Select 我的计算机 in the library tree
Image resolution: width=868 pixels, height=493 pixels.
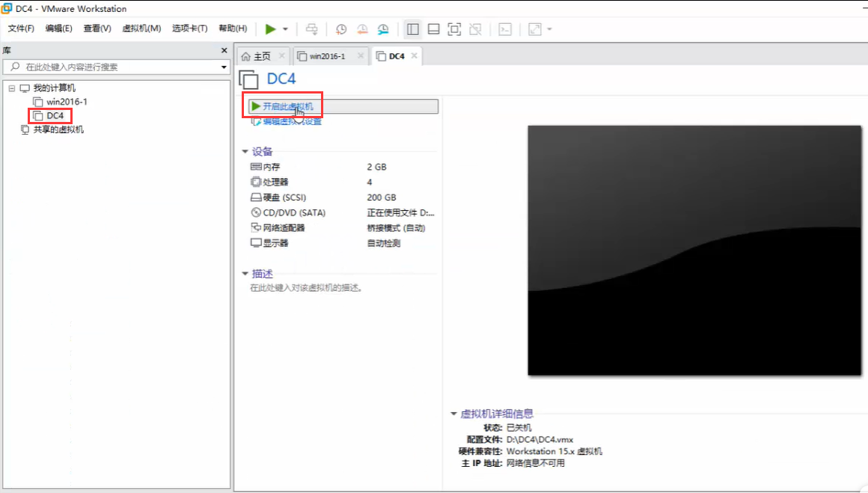pyautogui.click(x=54, y=88)
